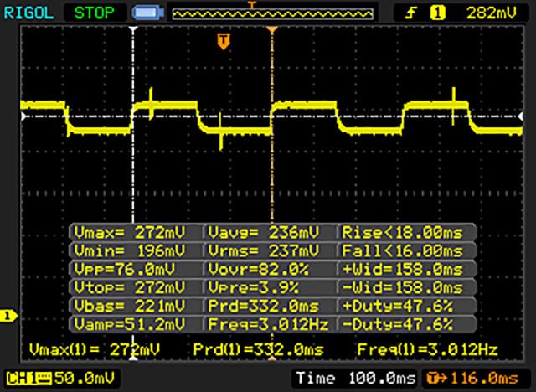Click the Vmin= 196mV measurement cell
Viewport: 536px width, 392px height.
click(136, 250)
